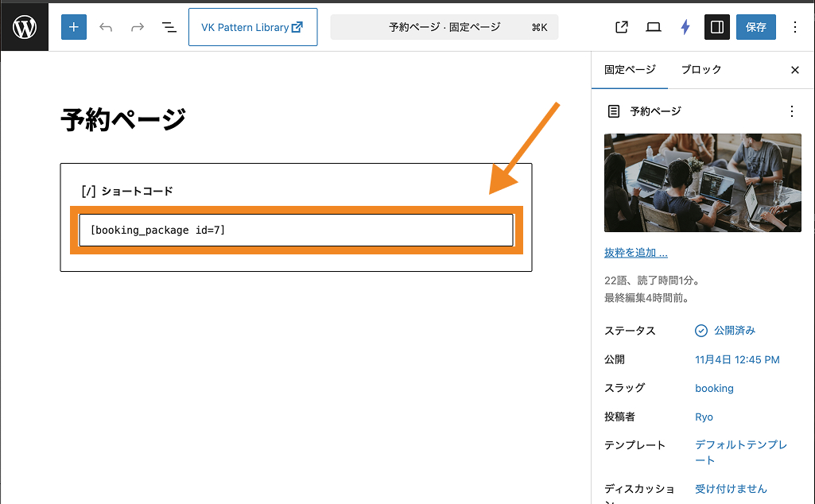Viewport: 815px width, 504px height.
Task: Click the redo arrow icon
Action: coord(138,27)
